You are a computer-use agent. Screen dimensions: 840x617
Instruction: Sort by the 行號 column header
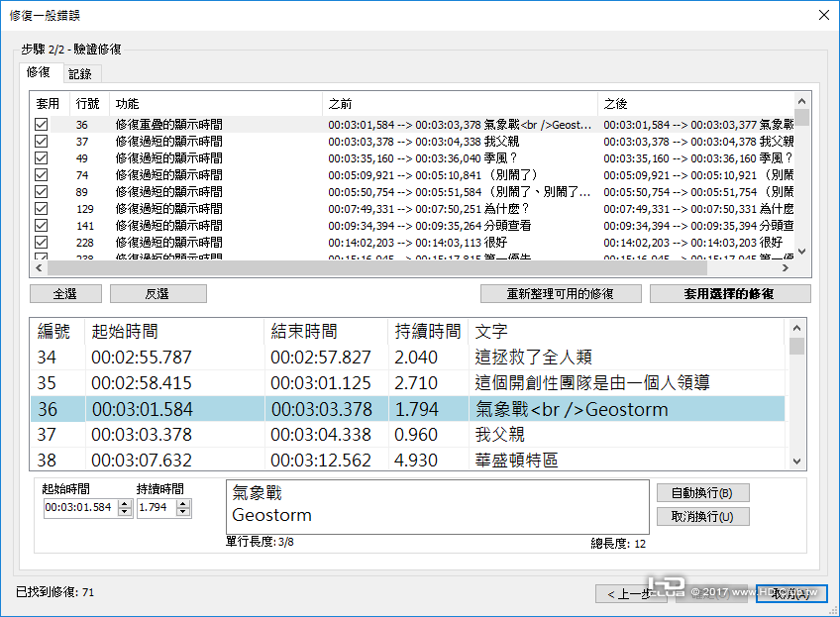(89, 103)
